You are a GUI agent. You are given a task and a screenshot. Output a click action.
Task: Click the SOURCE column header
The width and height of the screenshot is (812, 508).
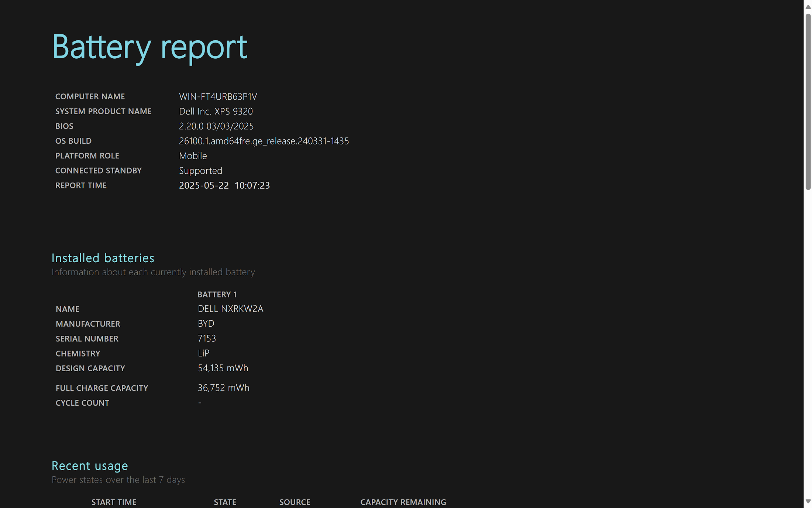click(295, 502)
